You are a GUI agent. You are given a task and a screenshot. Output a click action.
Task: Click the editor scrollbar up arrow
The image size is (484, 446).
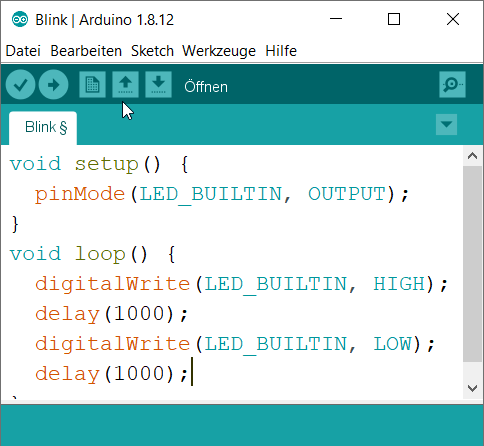(472, 156)
